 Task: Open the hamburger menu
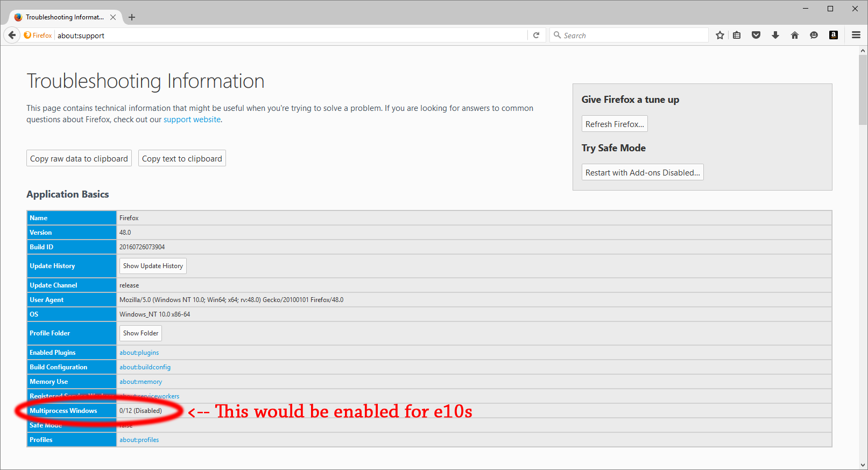pos(856,35)
